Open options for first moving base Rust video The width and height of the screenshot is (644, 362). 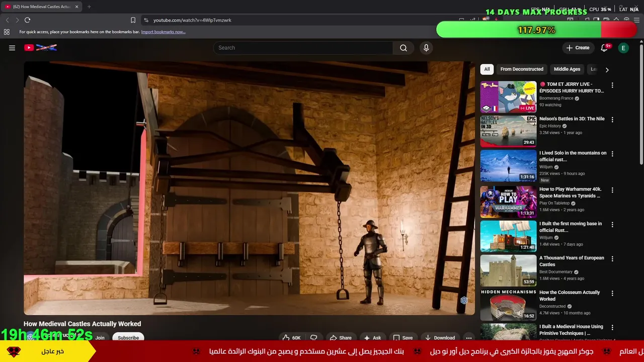[x=612, y=224]
